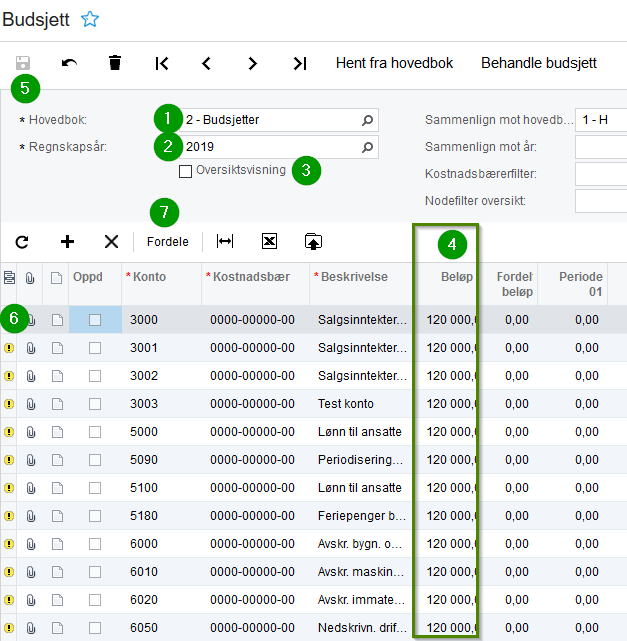627x641 pixels.
Task: Click the favorite star next to Budsjett
Action: click(x=90, y=18)
